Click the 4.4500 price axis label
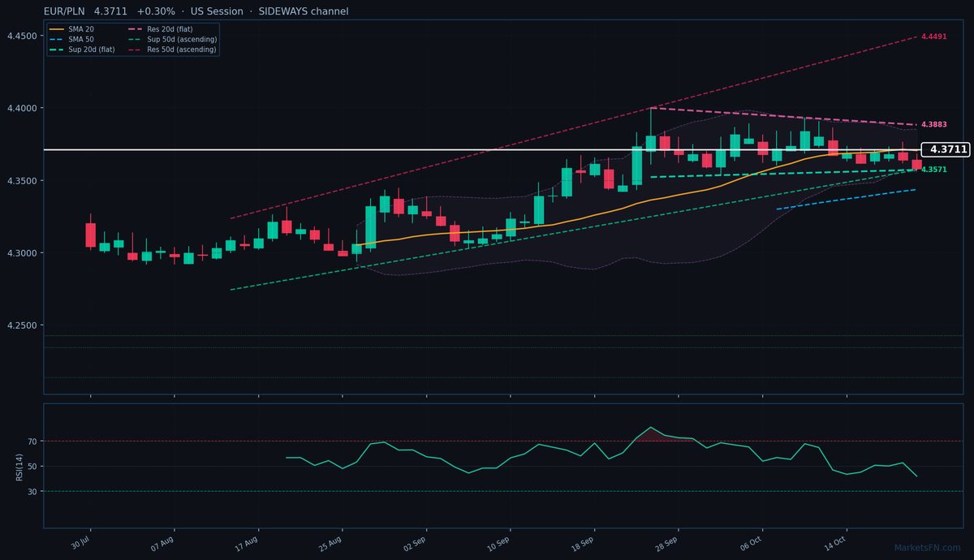 pyautogui.click(x=21, y=37)
